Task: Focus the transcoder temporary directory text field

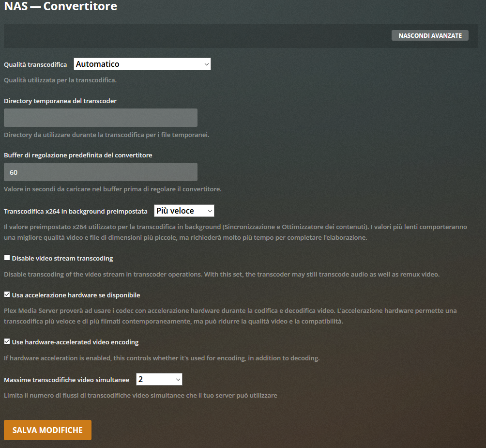Action: [x=100, y=118]
